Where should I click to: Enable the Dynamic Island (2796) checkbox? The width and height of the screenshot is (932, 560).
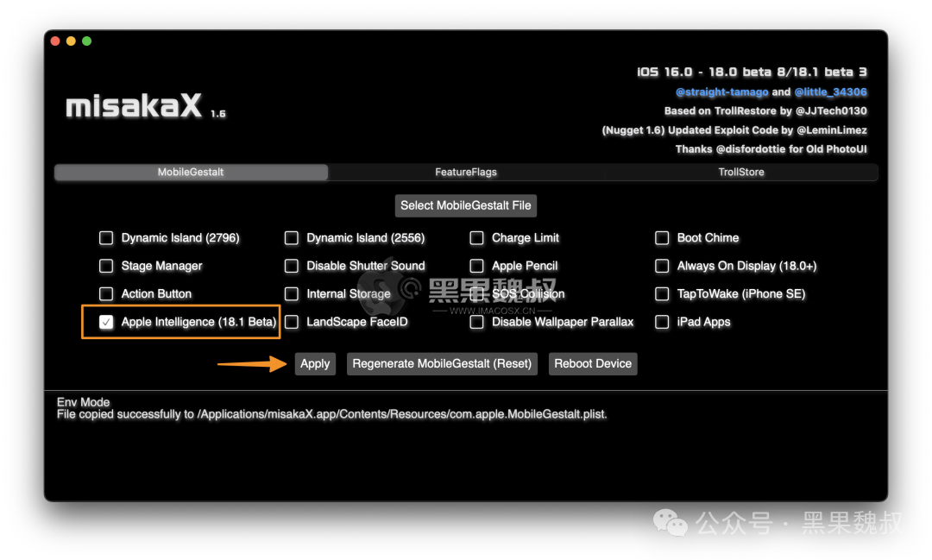click(x=106, y=238)
